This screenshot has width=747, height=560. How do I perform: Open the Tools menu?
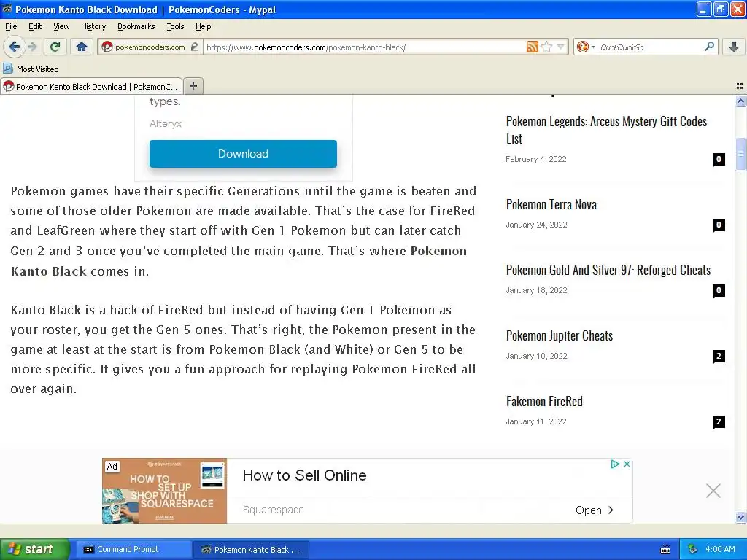pos(175,26)
